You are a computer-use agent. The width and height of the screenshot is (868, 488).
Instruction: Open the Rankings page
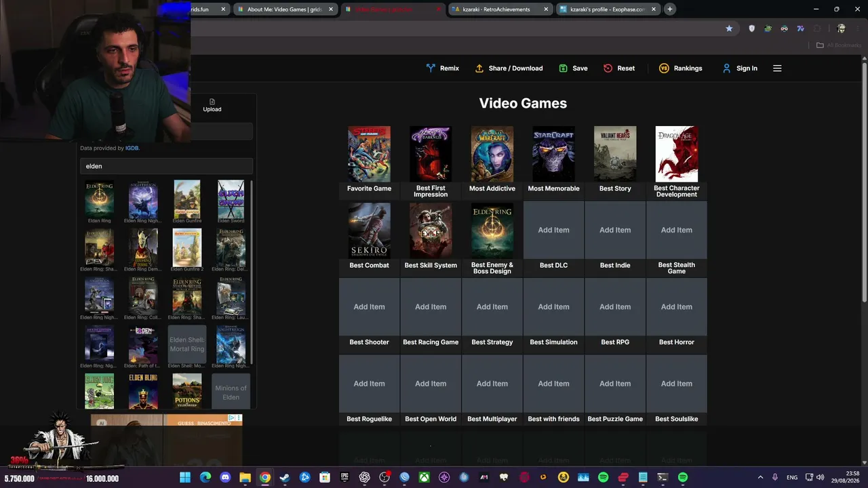(x=681, y=68)
